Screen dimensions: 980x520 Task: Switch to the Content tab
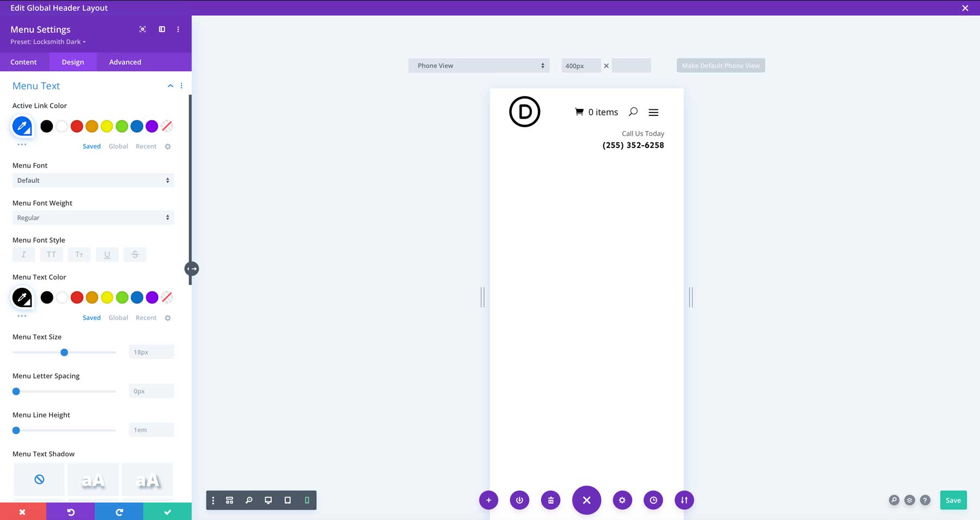[x=23, y=61]
